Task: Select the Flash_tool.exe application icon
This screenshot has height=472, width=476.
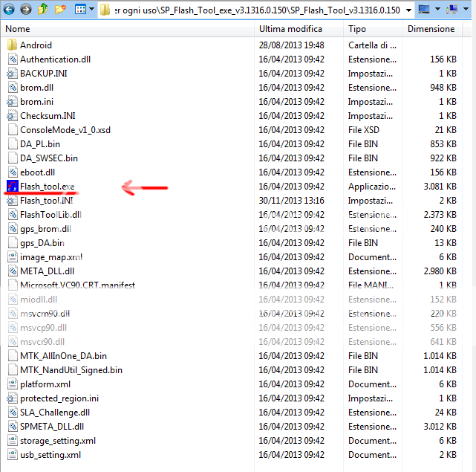Action: point(13,187)
